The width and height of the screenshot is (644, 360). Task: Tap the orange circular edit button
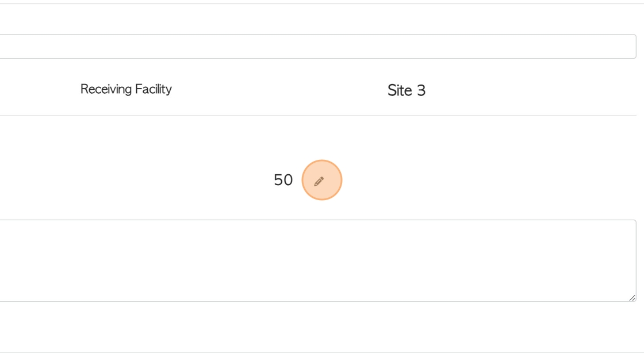(322, 180)
